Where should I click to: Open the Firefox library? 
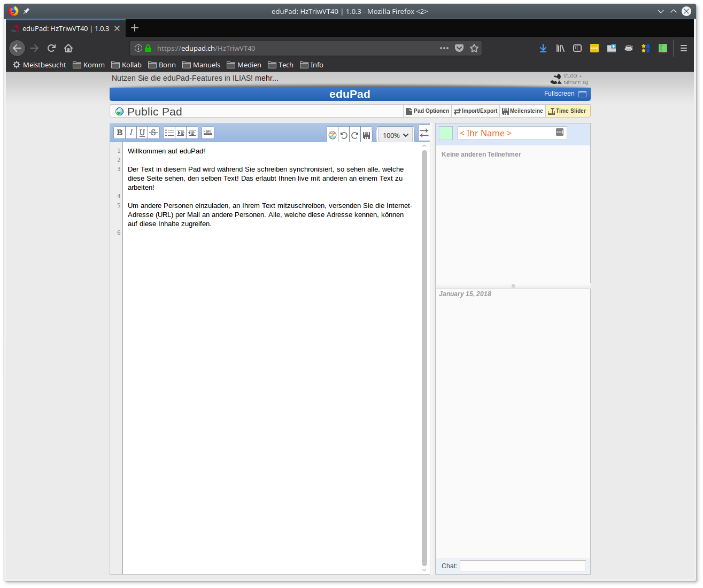click(x=560, y=48)
